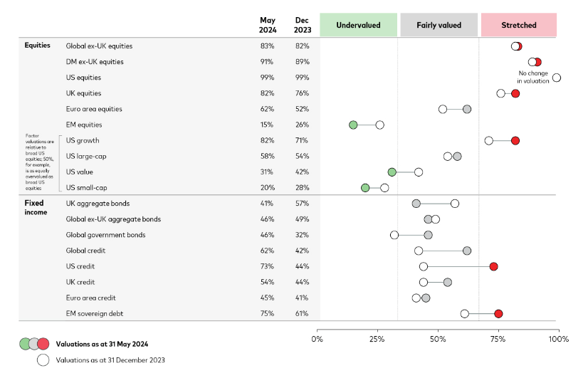Screen dimensions: 588x383
Task: Select the green US small-cap May 2024 marker
Action: click(365, 188)
